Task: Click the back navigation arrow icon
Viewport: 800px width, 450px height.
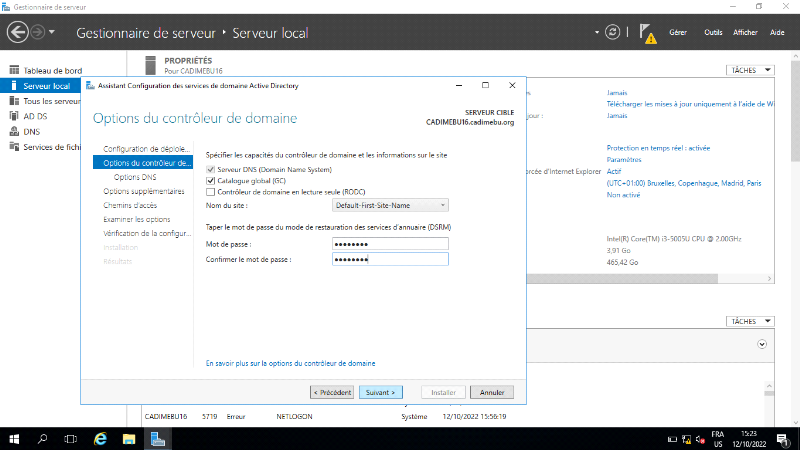Action: (x=17, y=33)
